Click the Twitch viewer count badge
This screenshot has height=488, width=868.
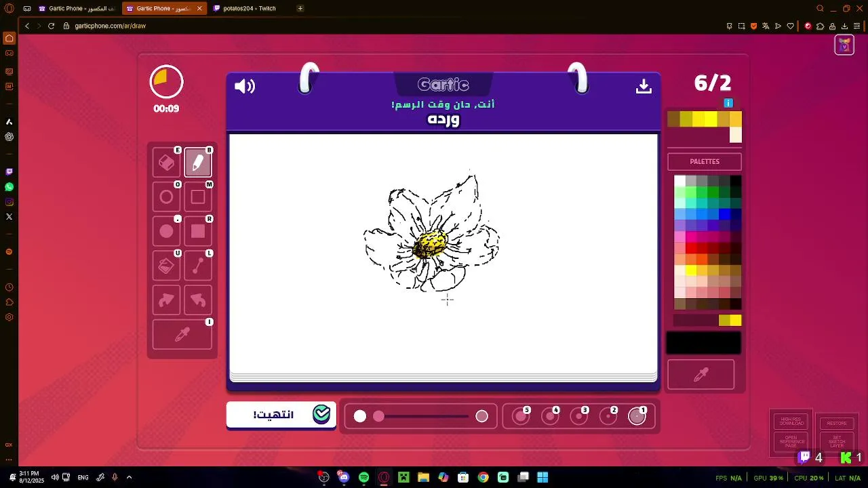pyautogui.click(x=810, y=457)
